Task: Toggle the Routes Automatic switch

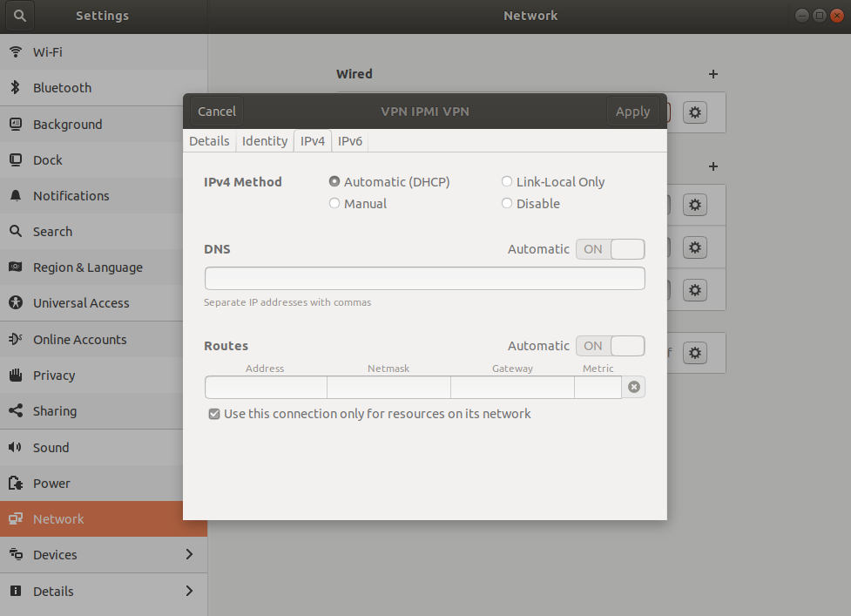Action: click(x=610, y=346)
